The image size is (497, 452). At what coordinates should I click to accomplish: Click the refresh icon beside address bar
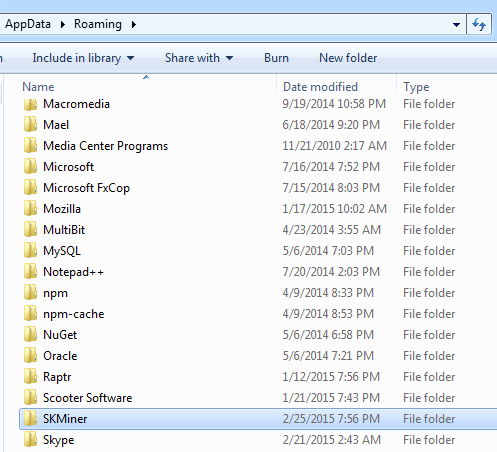tap(479, 24)
